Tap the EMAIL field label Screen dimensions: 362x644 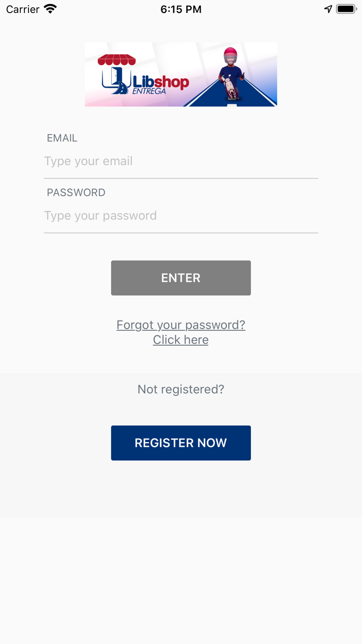(62, 138)
